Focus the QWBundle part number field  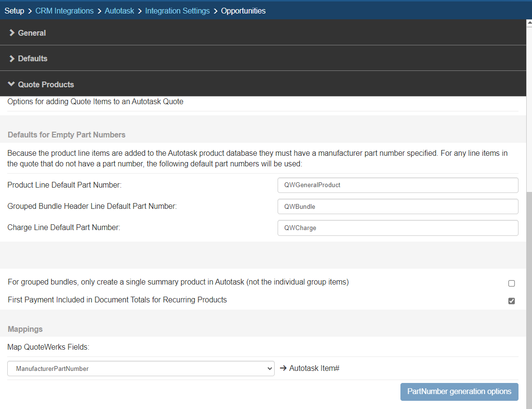pyautogui.click(x=398, y=206)
